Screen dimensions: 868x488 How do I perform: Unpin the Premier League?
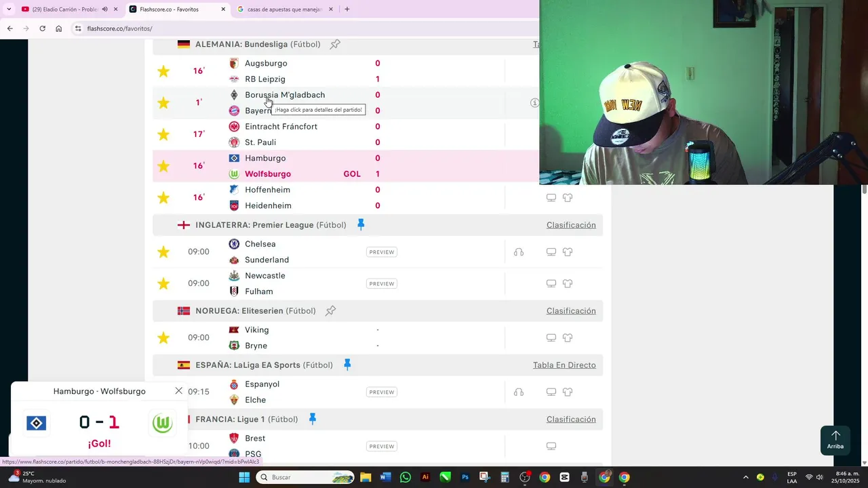[361, 224]
